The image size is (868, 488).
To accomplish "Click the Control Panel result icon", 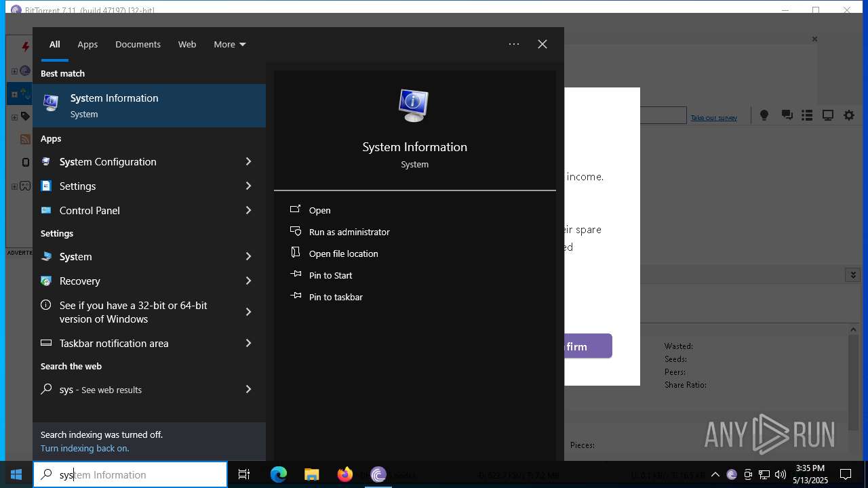I will click(46, 210).
